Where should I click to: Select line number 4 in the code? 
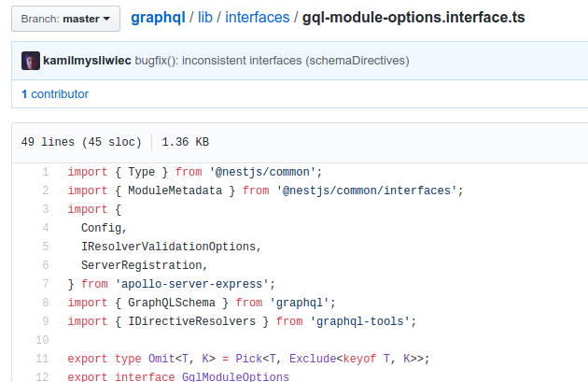(46, 228)
